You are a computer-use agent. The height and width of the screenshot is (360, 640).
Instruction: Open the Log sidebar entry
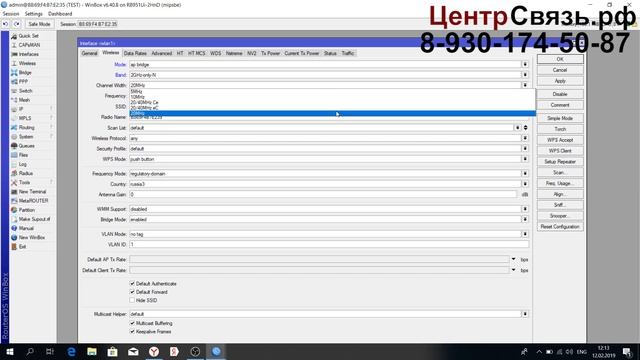[x=22, y=164]
